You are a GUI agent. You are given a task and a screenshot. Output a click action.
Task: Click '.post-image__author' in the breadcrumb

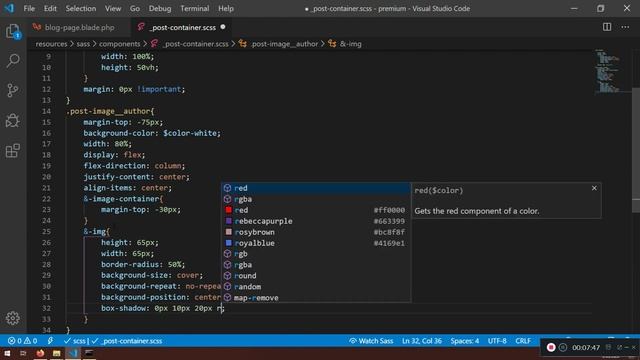tap(284, 44)
